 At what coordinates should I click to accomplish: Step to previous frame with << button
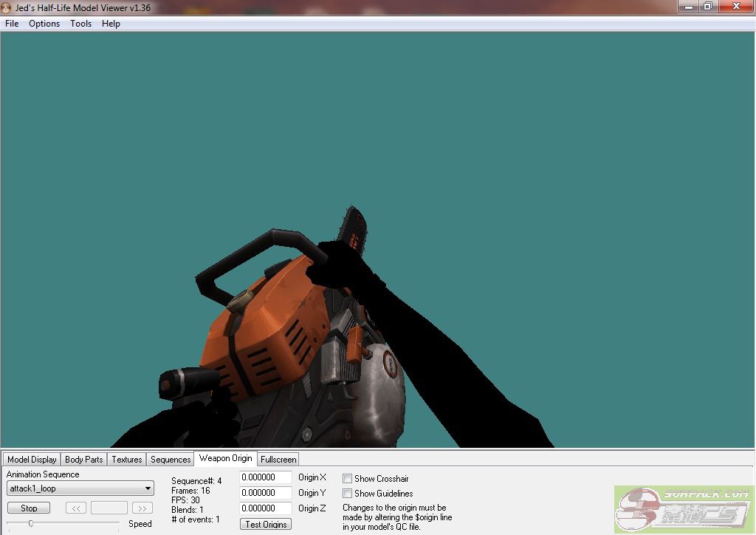76,508
